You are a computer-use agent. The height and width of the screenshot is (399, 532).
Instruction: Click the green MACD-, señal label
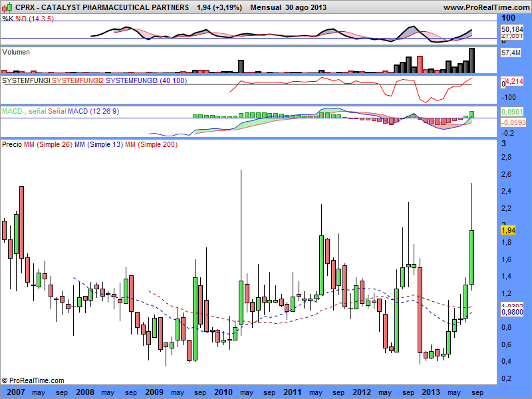click(24, 111)
